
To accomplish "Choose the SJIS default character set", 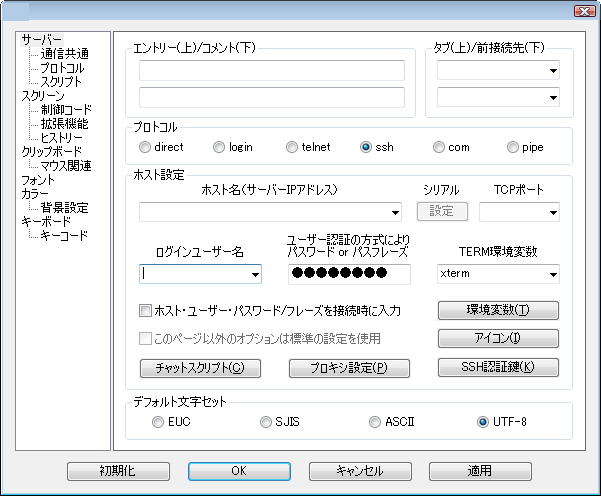I will point(265,422).
